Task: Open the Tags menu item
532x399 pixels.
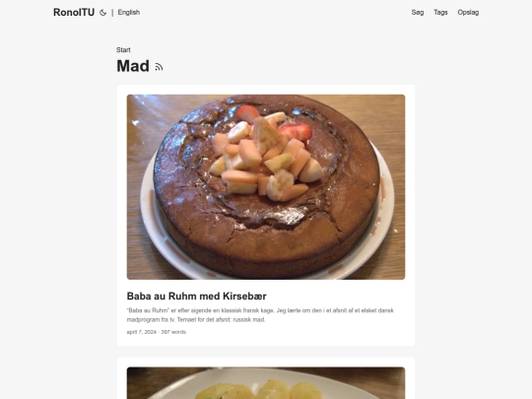Action: pyautogui.click(x=440, y=12)
